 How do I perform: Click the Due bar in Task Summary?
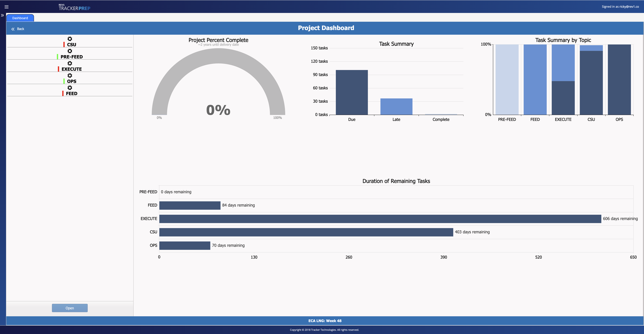click(352, 92)
